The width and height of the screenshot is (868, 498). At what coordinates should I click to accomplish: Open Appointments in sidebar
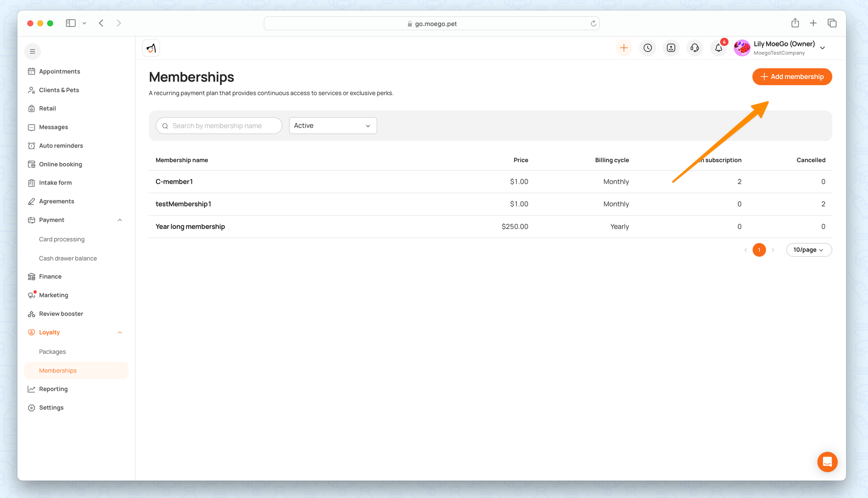59,71
